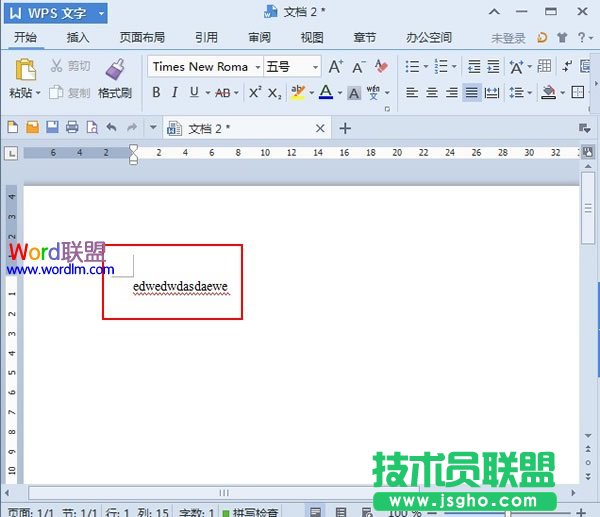Open the font color dropdown arrow
The image size is (600, 517).
tap(340, 93)
